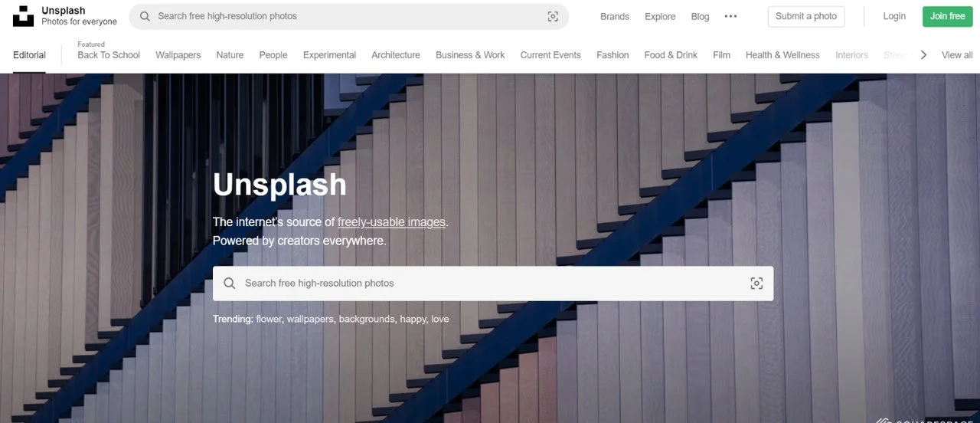The image size is (980, 423).
Task: Open the Wallpapers topic
Action: [178, 55]
